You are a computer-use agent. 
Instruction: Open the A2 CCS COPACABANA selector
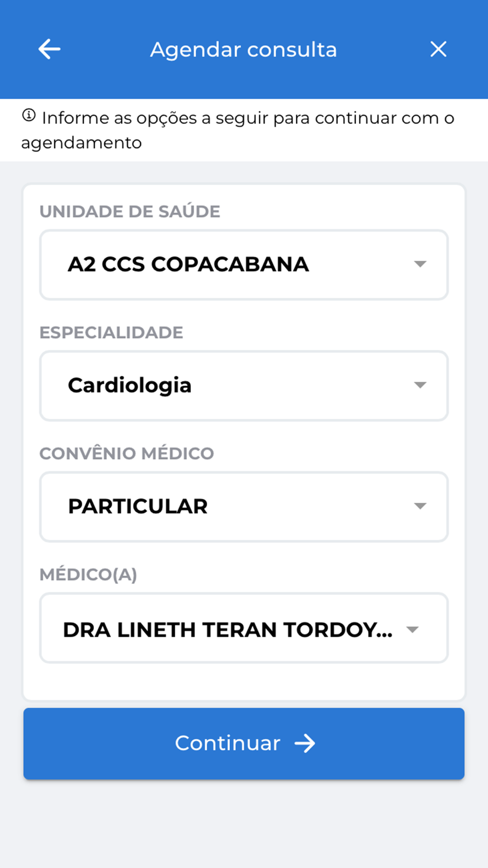click(x=188, y=265)
